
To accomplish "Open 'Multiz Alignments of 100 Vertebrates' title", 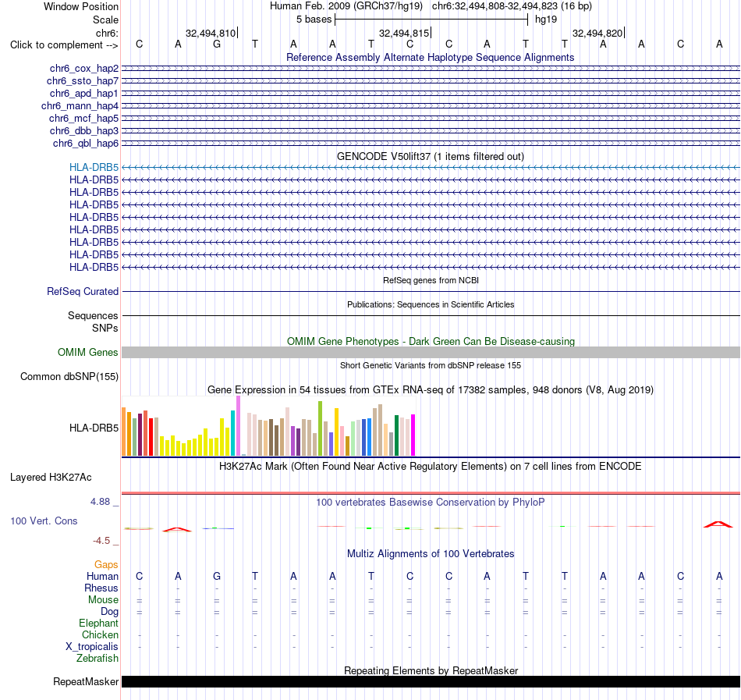I will (x=431, y=554).
